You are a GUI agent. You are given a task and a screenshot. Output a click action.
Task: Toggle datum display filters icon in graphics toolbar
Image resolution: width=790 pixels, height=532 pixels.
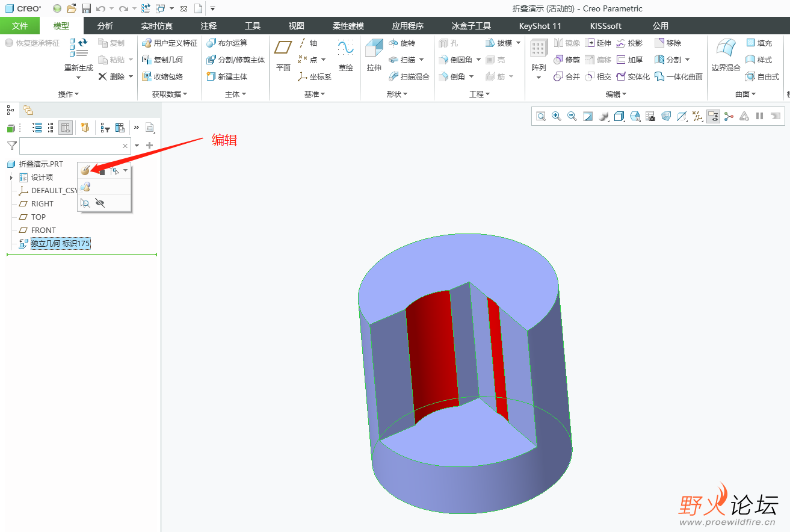pos(697,116)
